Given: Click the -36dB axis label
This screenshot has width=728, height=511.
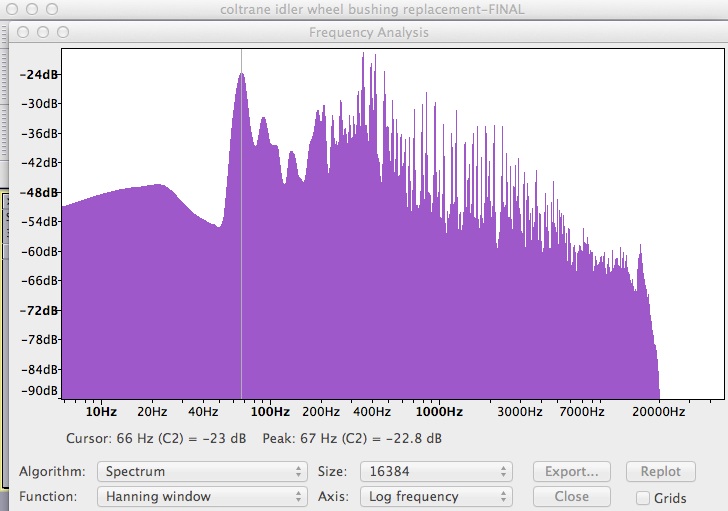Looking at the screenshot, I should coord(39,134).
